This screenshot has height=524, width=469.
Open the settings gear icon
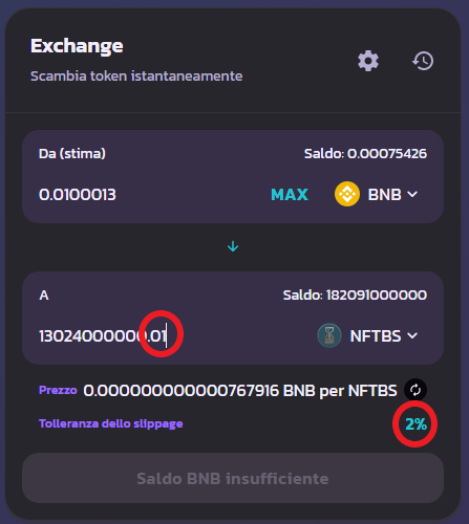[368, 60]
